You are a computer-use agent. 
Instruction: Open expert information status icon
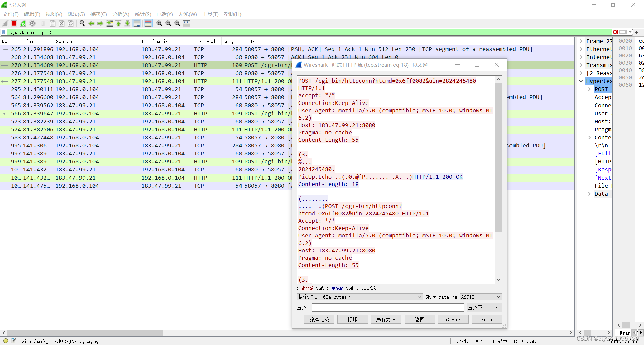click(x=6, y=341)
